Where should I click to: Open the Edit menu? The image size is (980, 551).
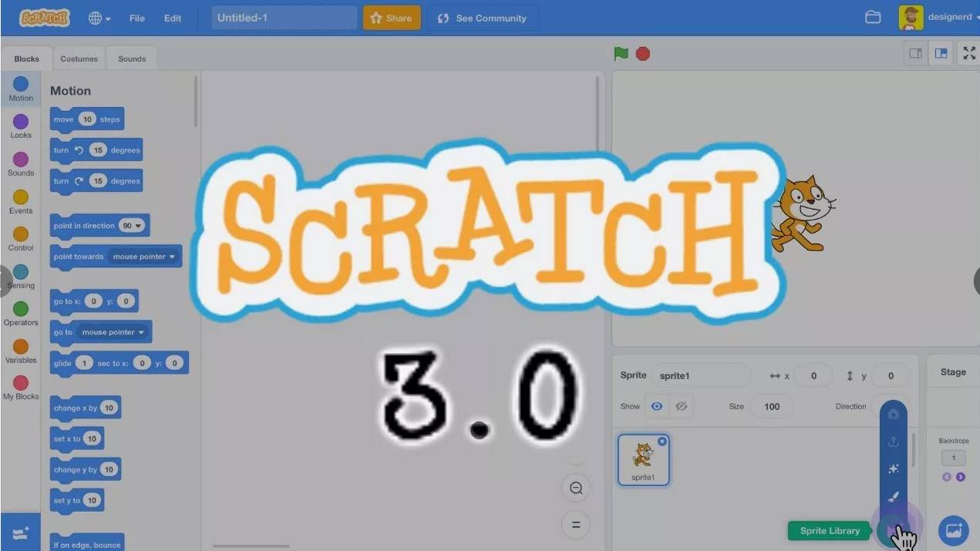click(x=173, y=18)
